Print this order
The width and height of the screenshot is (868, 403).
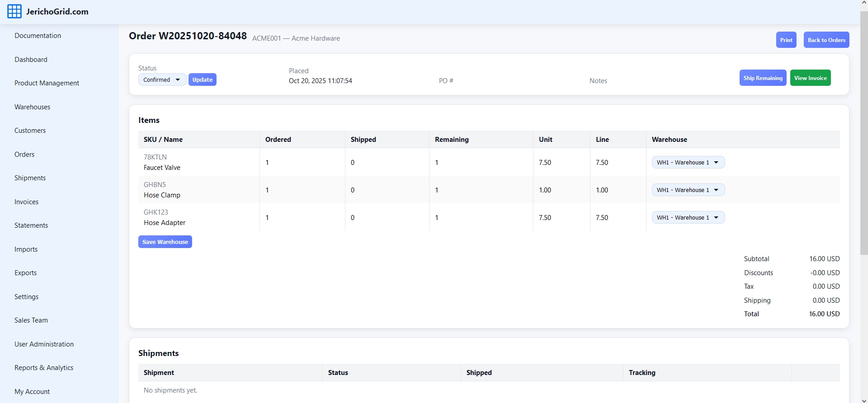(x=786, y=40)
